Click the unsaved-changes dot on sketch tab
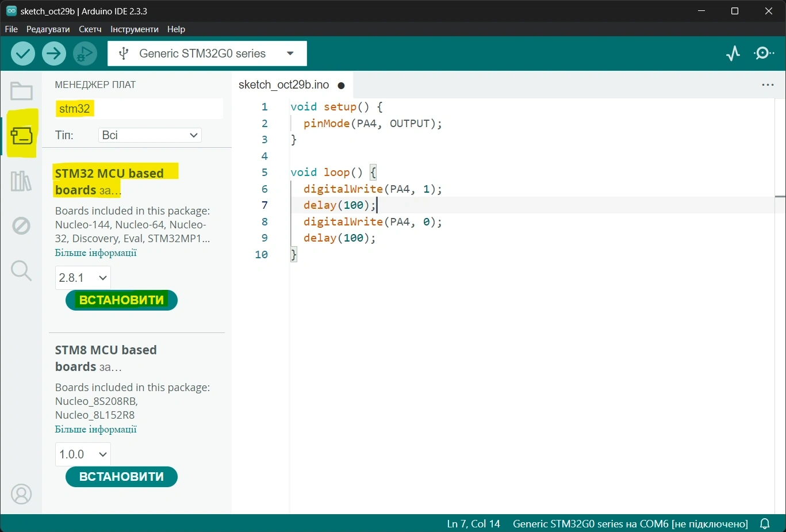Image resolution: width=786 pixels, height=532 pixels. [x=341, y=86]
